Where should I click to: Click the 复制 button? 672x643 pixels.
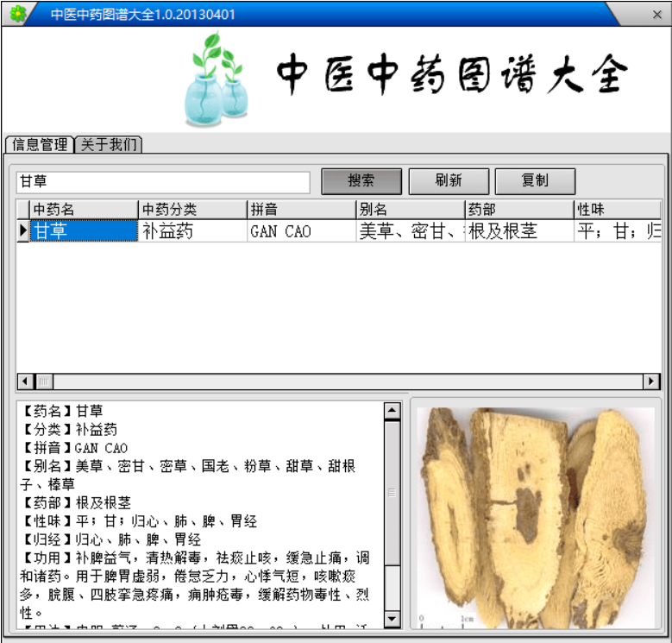[x=535, y=181]
